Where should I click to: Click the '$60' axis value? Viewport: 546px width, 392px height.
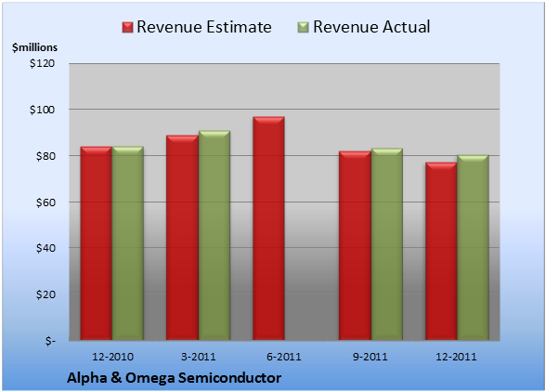coord(45,203)
